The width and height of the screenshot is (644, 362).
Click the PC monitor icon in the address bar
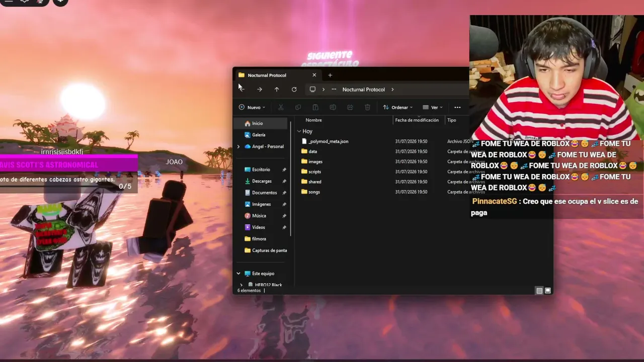(312, 89)
